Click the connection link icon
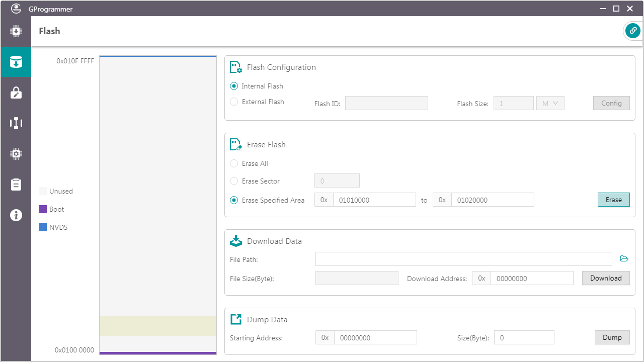The width and height of the screenshot is (644, 362). pyautogui.click(x=632, y=31)
